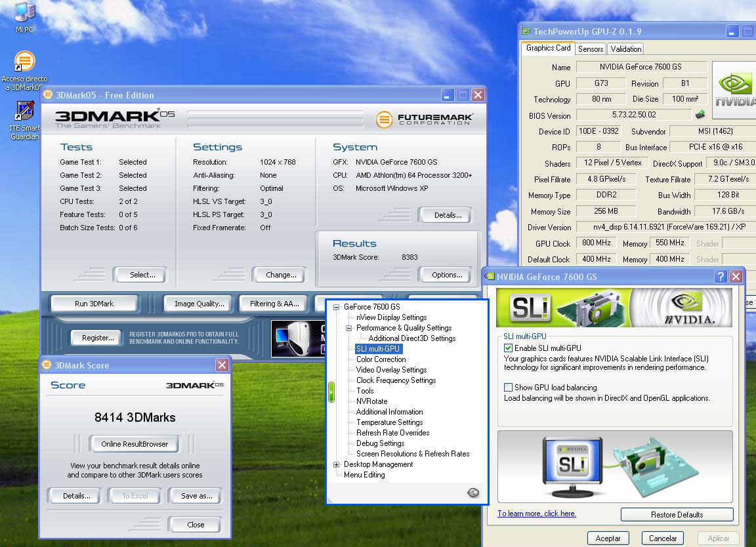Enable Show GPU load balancing checkbox
The image size is (756, 547).
pyautogui.click(x=508, y=387)
